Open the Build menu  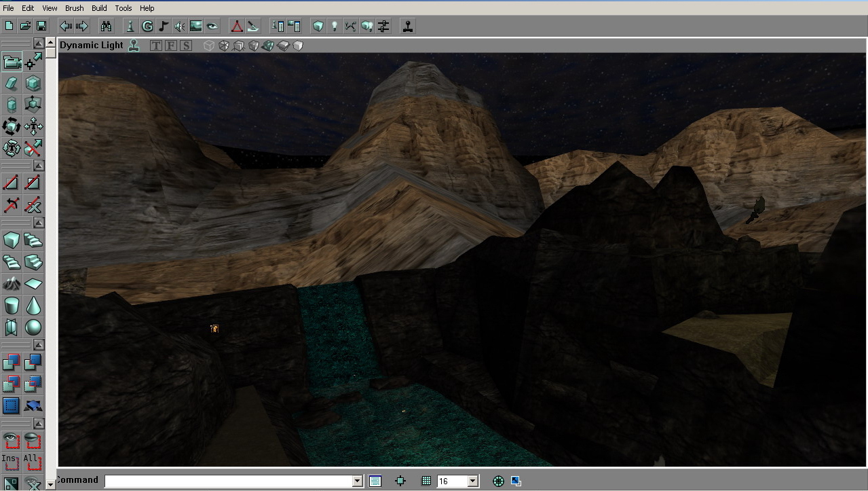pos(99,8)
